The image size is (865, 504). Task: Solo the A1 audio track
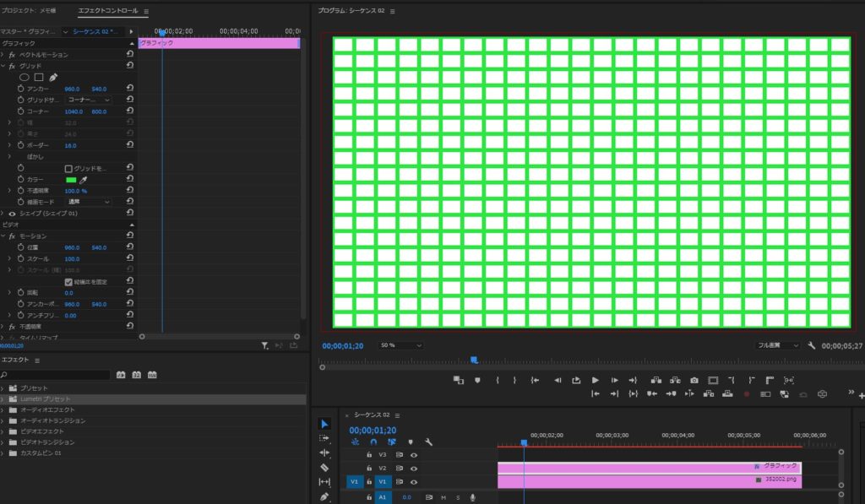pyautogui.click(x=457, y=497)
